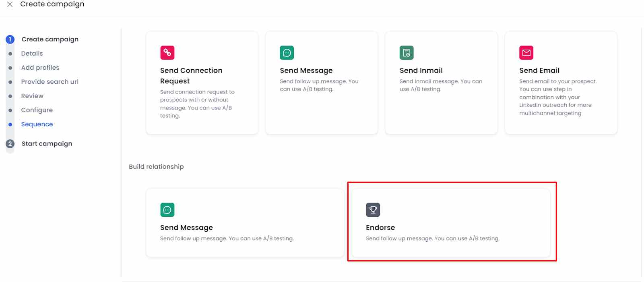Click the Endorse card description text
Screen dimensions: 644x282
coord(433,238)
